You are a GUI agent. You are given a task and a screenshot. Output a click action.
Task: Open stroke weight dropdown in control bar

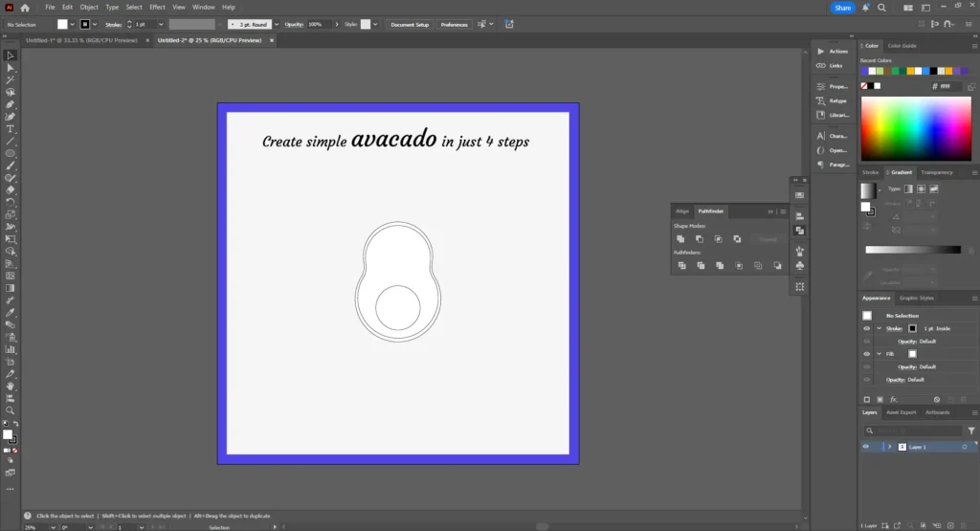coord(161,24)
